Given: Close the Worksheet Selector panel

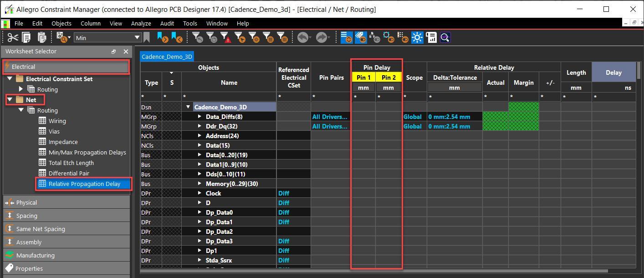Looking at the screenshot, I should point(126,51).
